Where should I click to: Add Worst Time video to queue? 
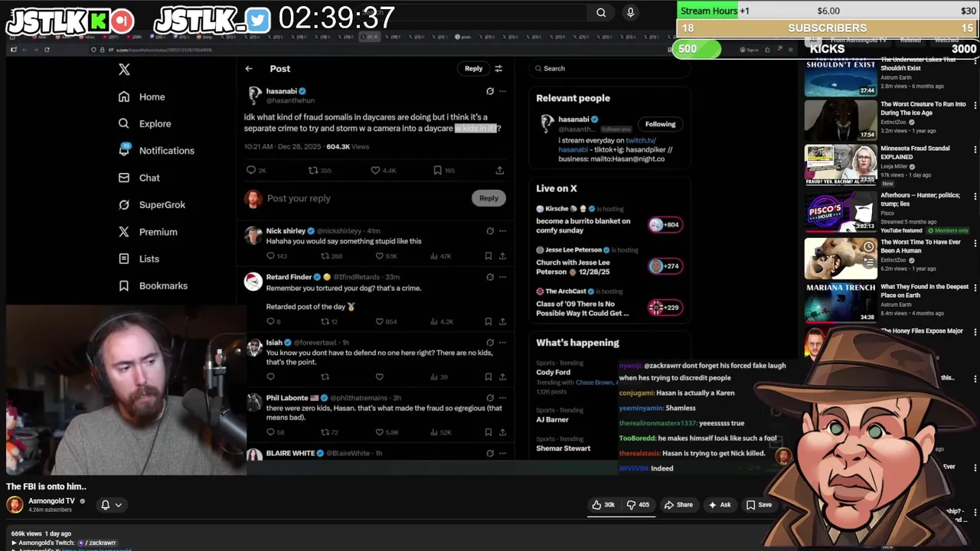pyautogui.click(x=868, y=261)
